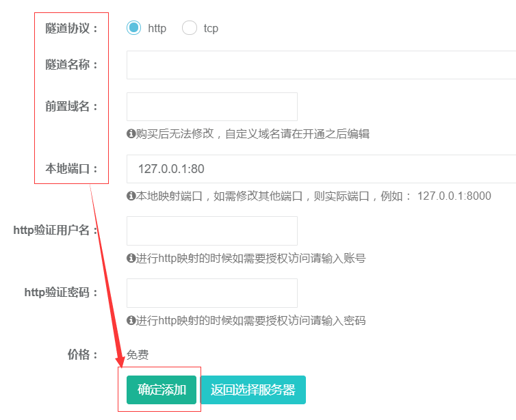Select the http tunnel protocol radio button
516x420 pixels.
[133, 28]
